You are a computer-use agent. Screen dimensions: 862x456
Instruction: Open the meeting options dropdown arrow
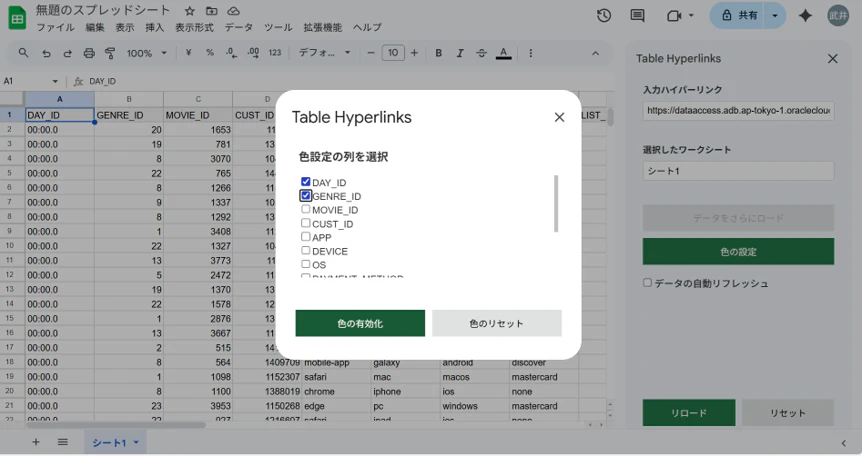click(691, 15)
